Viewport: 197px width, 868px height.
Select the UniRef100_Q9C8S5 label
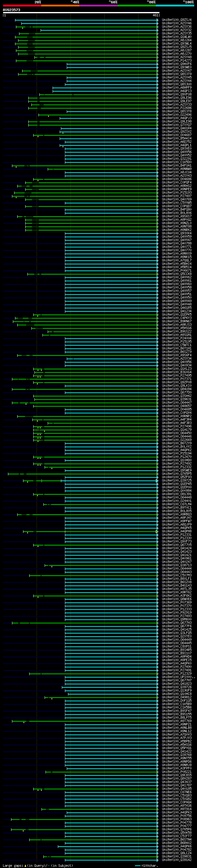pyautogui.click(x=176, y=775)
